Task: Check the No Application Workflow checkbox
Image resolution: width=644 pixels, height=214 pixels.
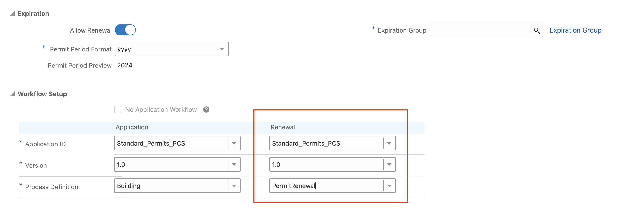Action: 118,109
